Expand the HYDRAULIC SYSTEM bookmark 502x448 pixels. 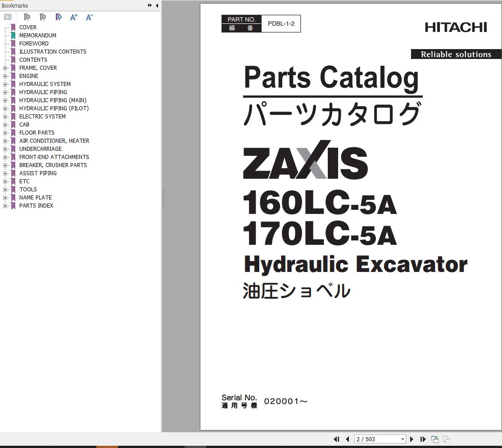5,84
